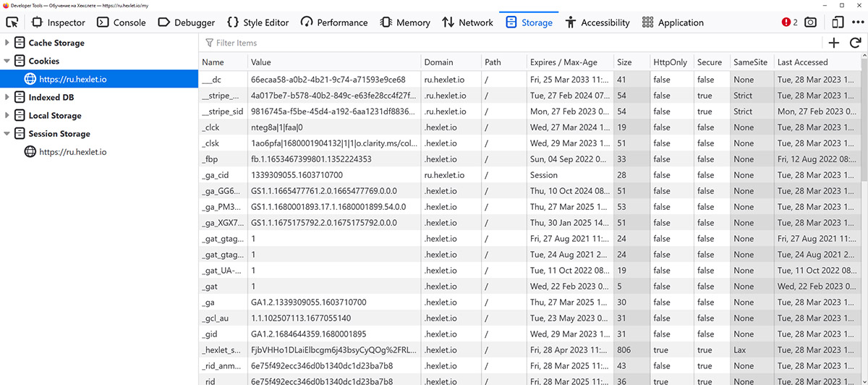Click value 1.1.102507113.1677055140
The width and height of the screenshot is (868, 385).
click(300, 318)
